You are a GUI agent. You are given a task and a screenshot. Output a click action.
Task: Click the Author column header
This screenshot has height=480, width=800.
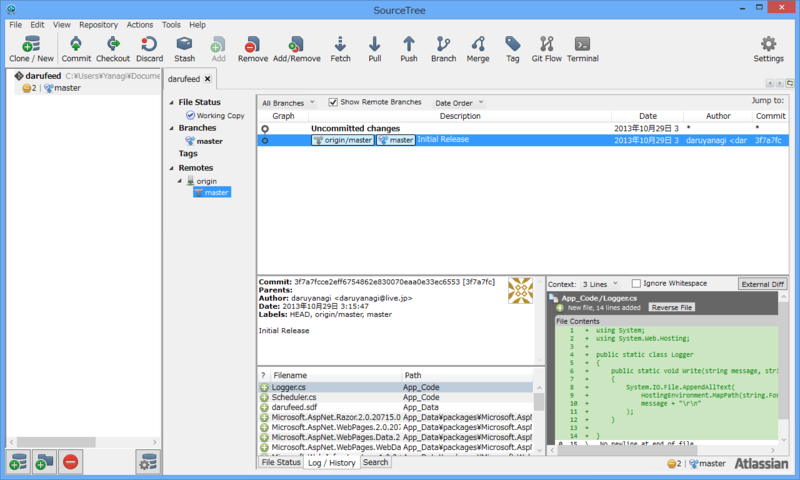pyautogui.click(x=718, y=116)
